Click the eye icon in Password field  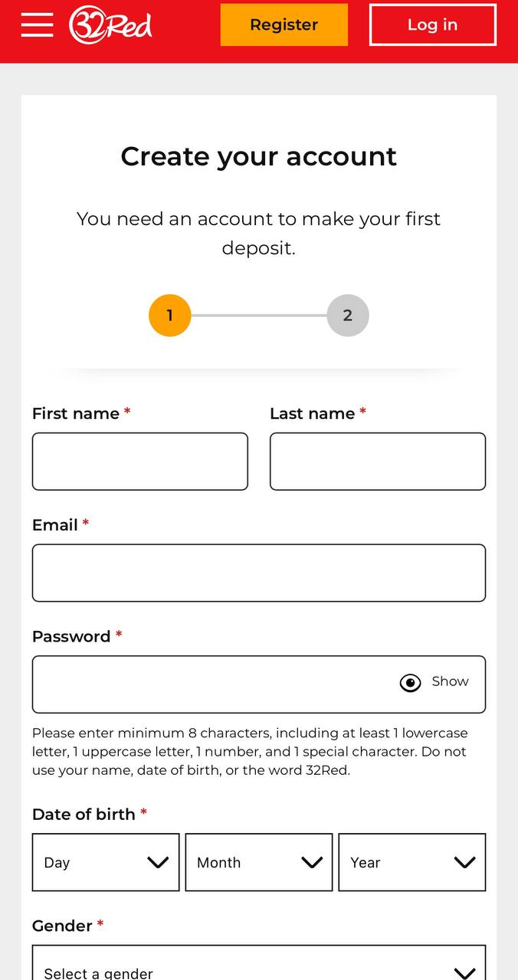[x=411, y=683]
